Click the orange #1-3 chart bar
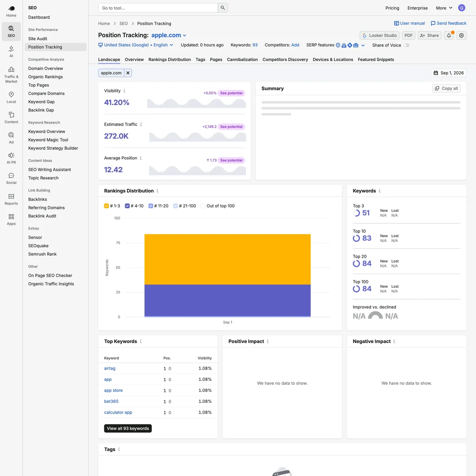This screenshot has height=476, width=476. click(x=227, y=259)
